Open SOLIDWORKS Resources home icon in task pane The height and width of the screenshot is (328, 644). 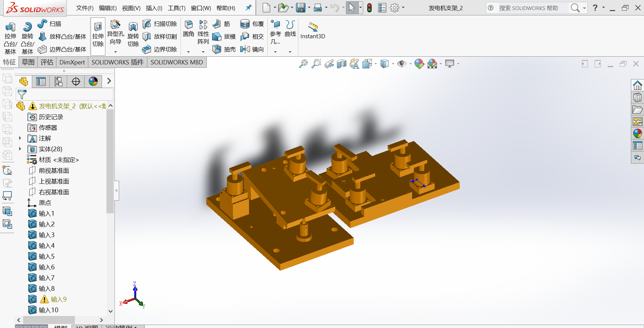[x=637, y=85]
